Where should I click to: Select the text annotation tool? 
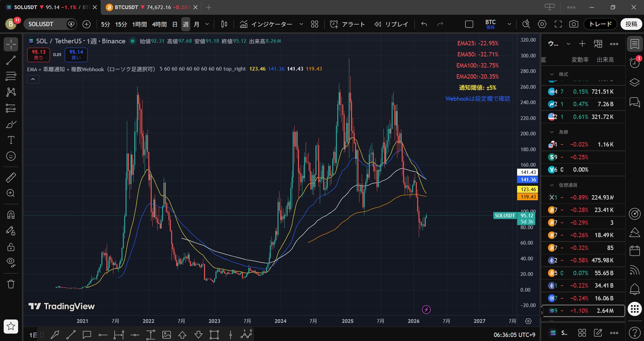pyautogui.click(x=11, y=140)
